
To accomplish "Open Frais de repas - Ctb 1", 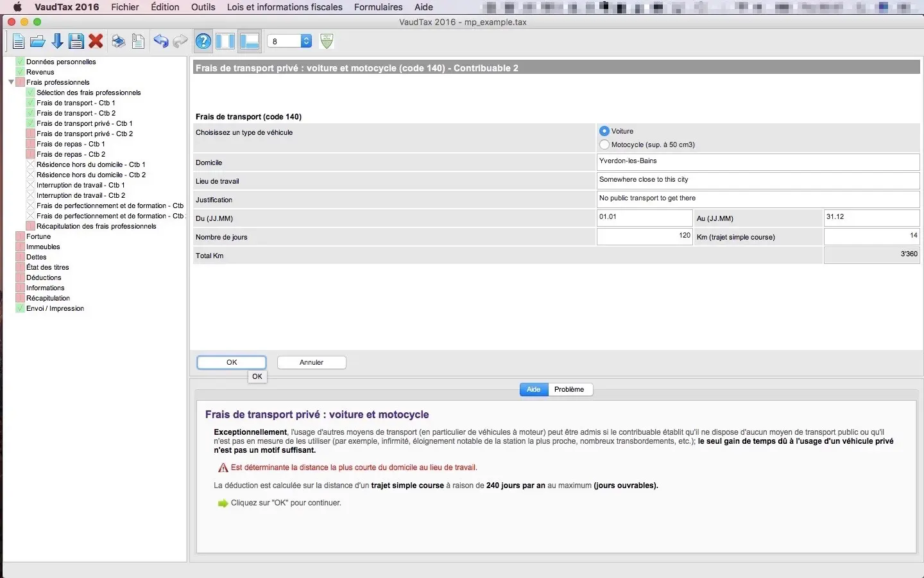I will tap(71, 144).
